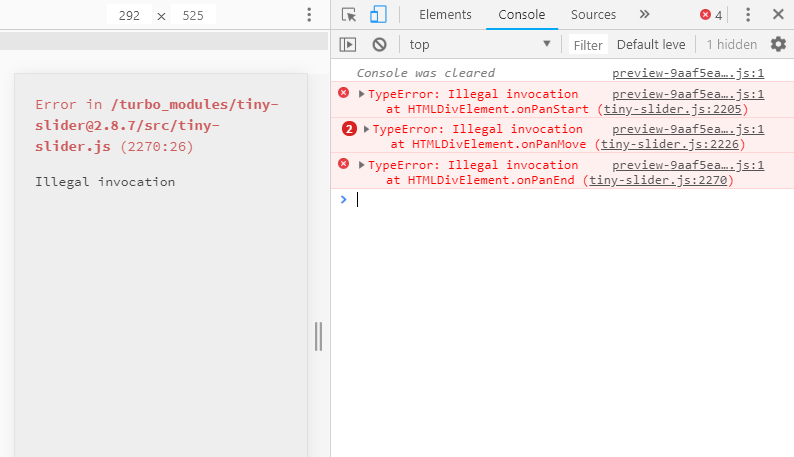Expand the onPanStart TypeError entry

(362, 94)
